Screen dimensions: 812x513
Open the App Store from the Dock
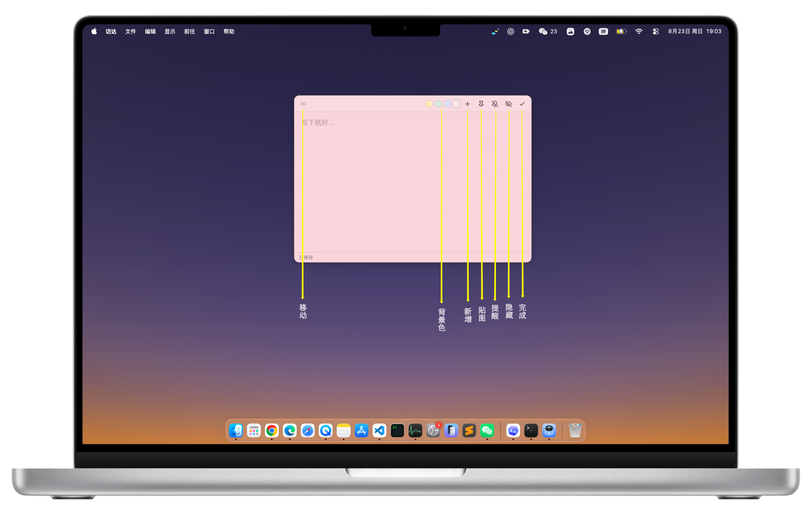point(362,431)
